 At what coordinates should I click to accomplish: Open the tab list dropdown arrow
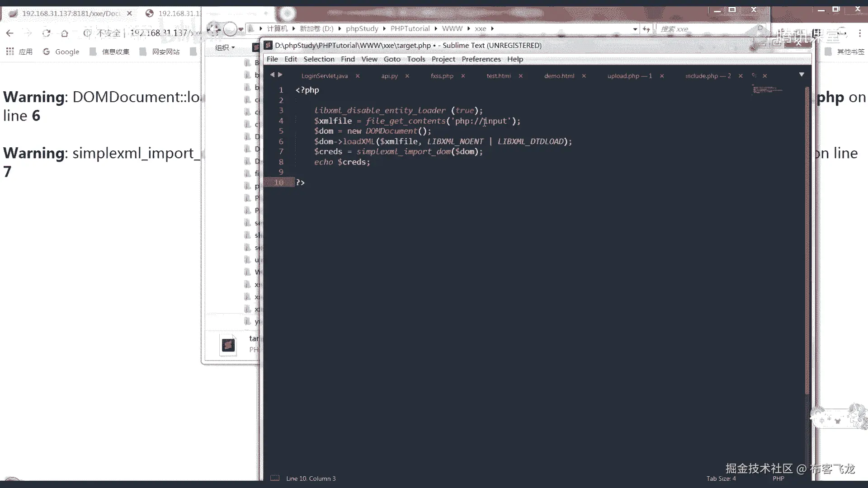coord(802,75)
